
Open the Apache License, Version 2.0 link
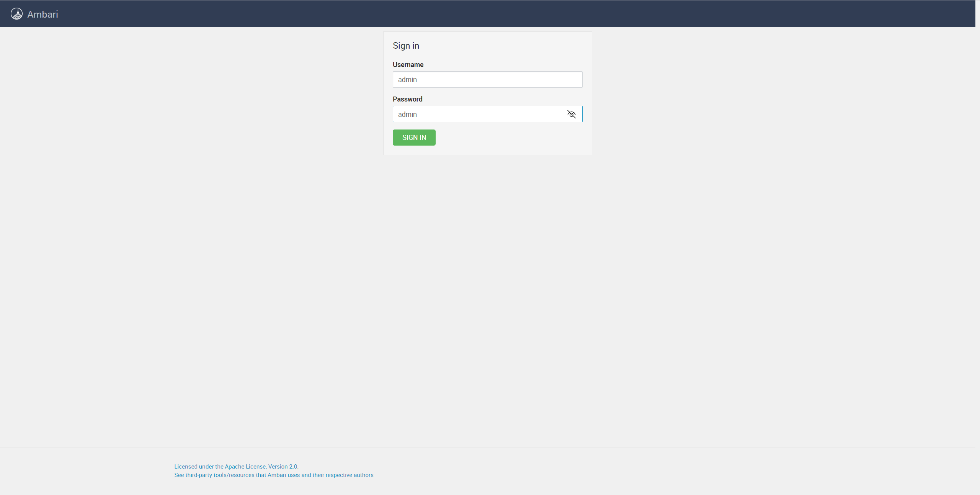(x=236, y=466)
